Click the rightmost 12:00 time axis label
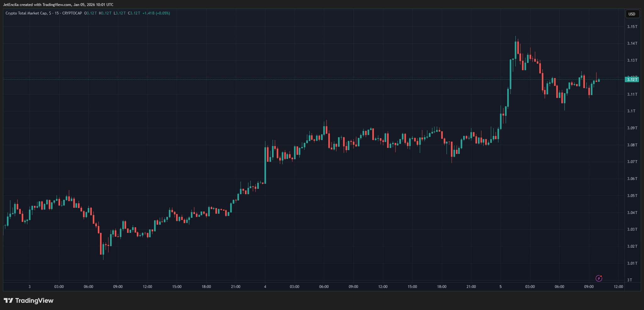Viewport: 644px width, 310px height. click(x=618, y=287)
